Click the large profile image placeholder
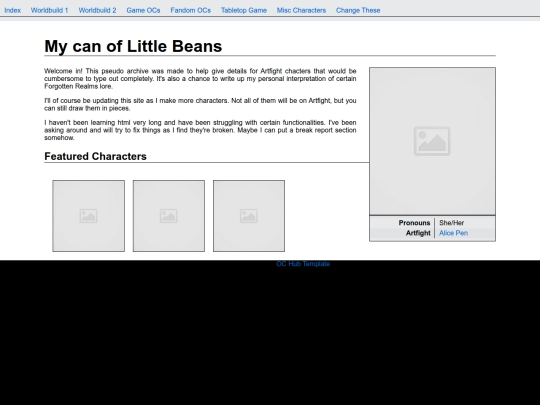The height and width of the screenshot is (405, 540). click(432, 141)
